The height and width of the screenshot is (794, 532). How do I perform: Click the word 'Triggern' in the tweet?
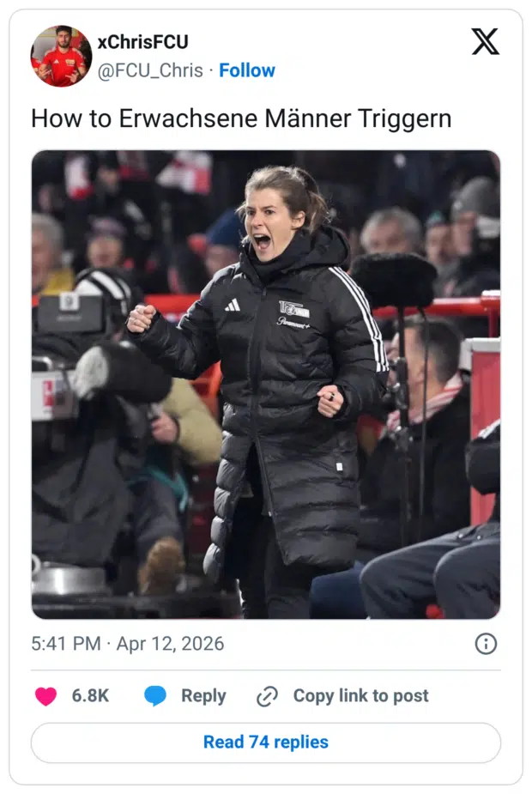(x=407, y=118)
